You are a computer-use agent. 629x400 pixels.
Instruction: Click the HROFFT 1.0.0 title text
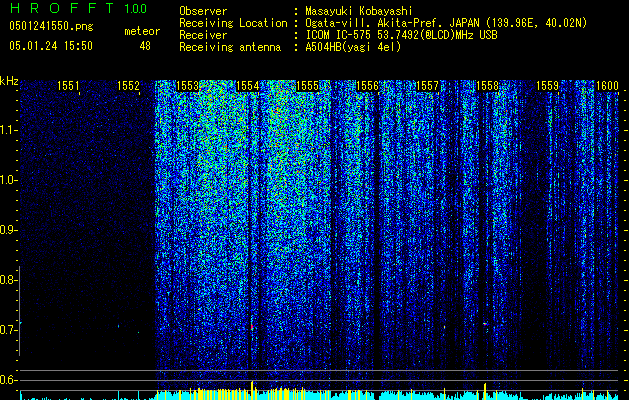78,8
